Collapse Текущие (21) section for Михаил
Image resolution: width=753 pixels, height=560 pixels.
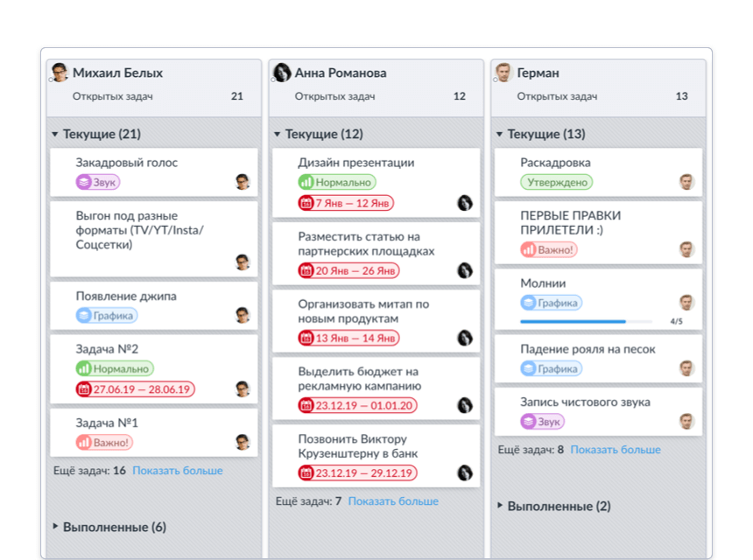pyautogui.click(x=55, y=135)
